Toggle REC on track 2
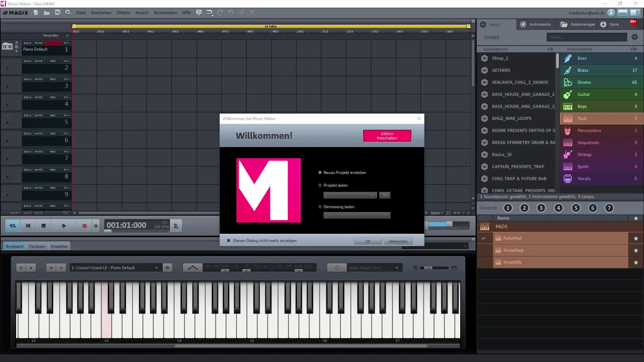The width and height of the screenshot is (644, 362). 53,61
